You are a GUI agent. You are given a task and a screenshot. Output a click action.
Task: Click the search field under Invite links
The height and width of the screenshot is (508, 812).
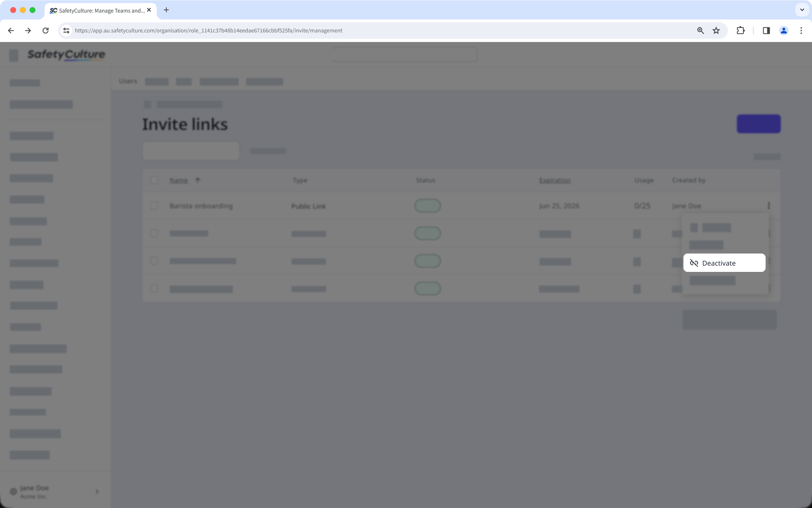191,151
